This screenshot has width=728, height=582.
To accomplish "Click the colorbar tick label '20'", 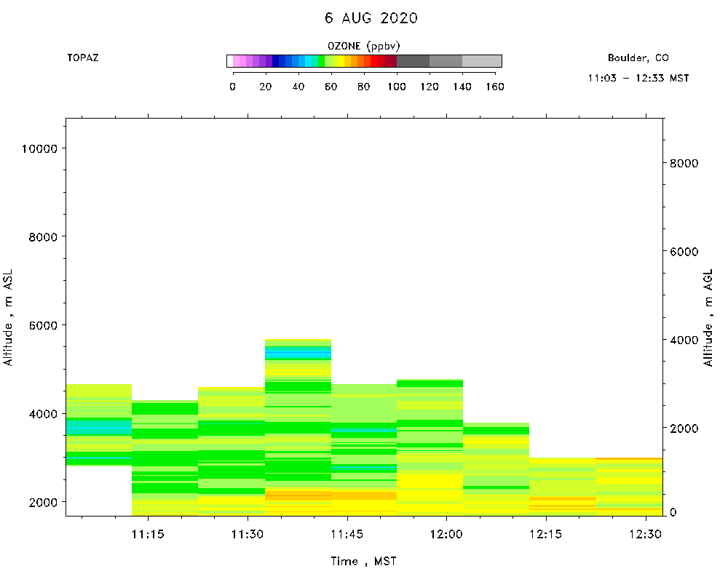I will (265, 87).
